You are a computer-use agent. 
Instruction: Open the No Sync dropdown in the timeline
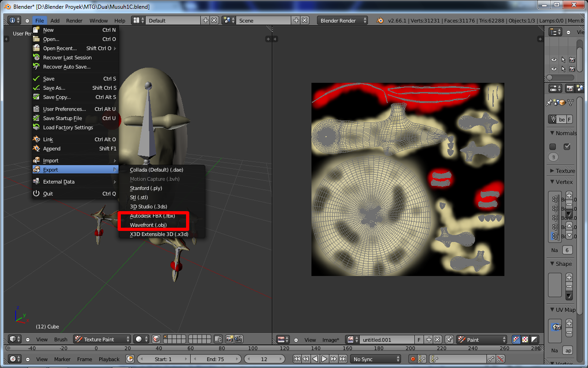pyautogui.click(x=375, y=359)
